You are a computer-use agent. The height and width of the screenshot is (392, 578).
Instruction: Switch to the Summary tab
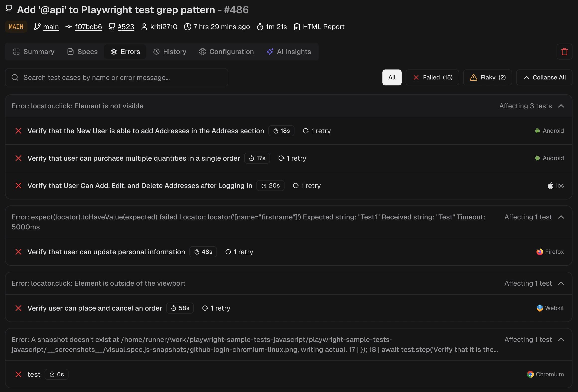click(33, 52)
